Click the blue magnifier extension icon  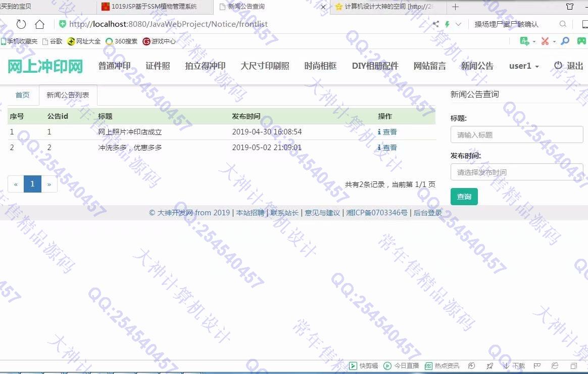tap(565, 41)
